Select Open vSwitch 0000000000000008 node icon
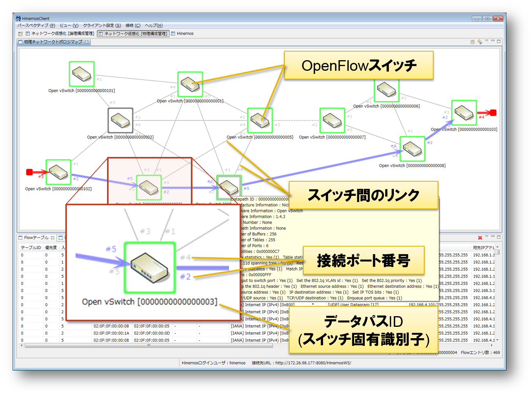Image resolution: width=532 pixels, height=396 pixels. point(412,149)
